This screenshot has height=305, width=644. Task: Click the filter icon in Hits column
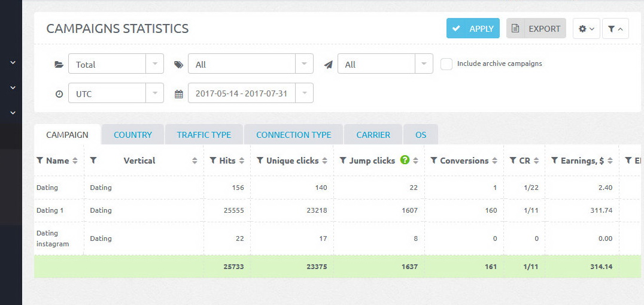click(213, 161)
